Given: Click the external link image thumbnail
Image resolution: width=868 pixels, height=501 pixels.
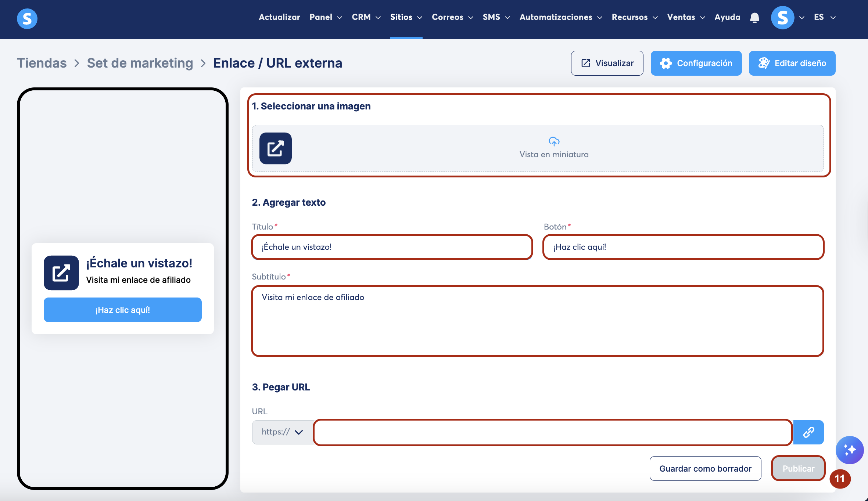Looking at the screenshot, I should pos(276,148).
